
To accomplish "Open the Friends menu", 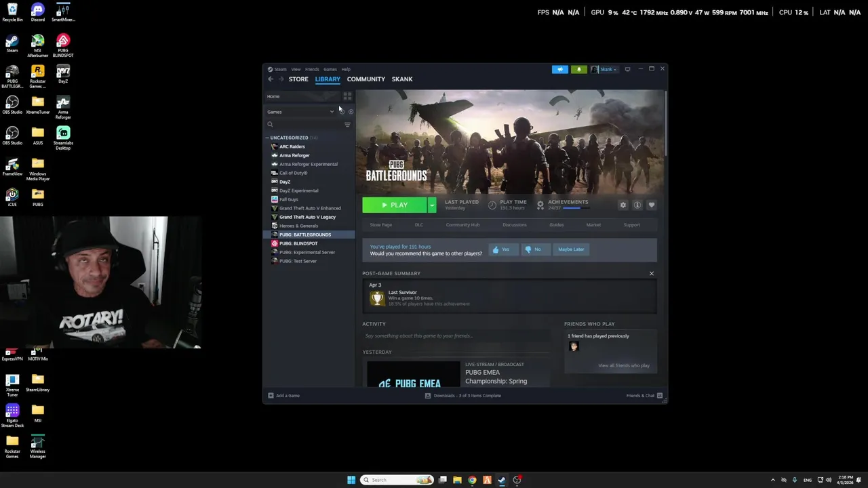I will [x=312, y=69].
